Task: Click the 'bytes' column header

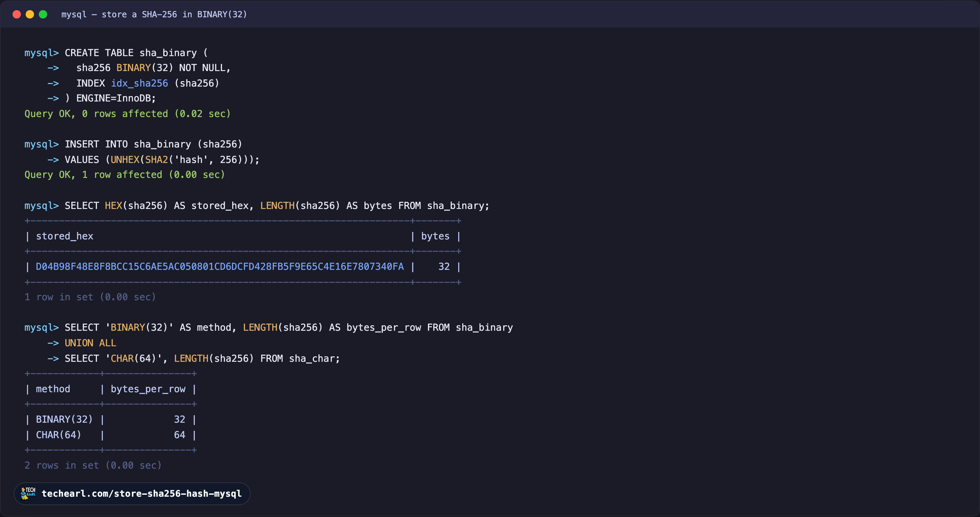Action: [x=435, y=236]
